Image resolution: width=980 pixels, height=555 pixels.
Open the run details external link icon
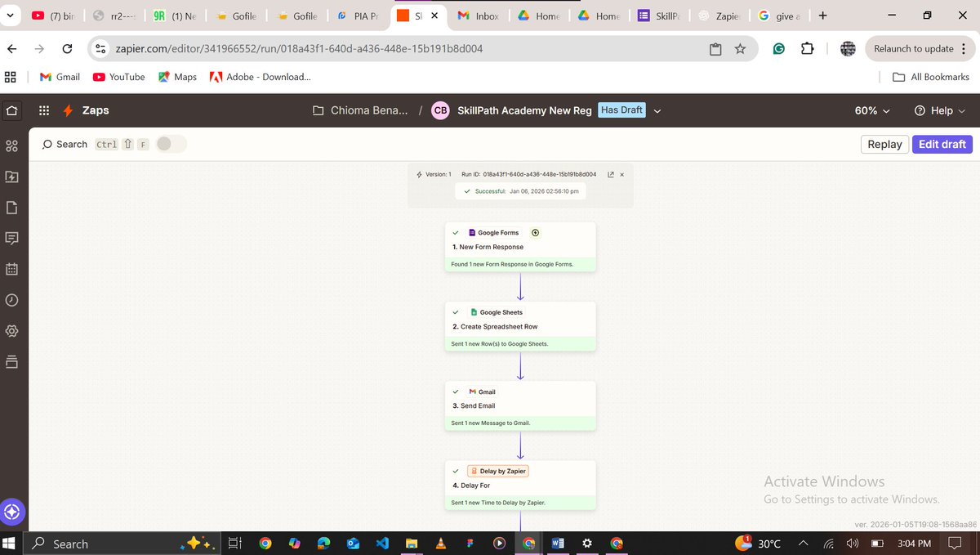click(x=612, y=174)
